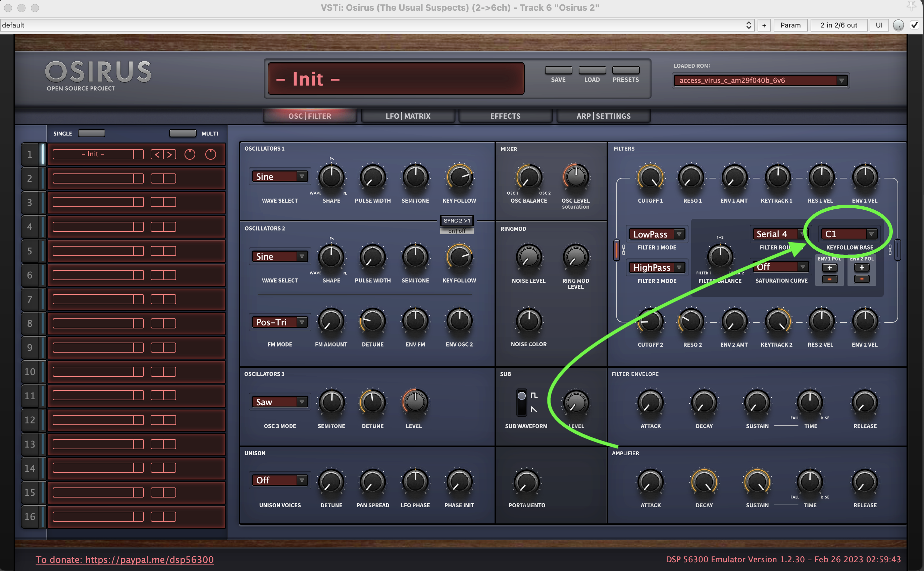Open the Keyfollow Base C1 dropdown
This screenshot has height=571, width=924.
pos(850,234)
